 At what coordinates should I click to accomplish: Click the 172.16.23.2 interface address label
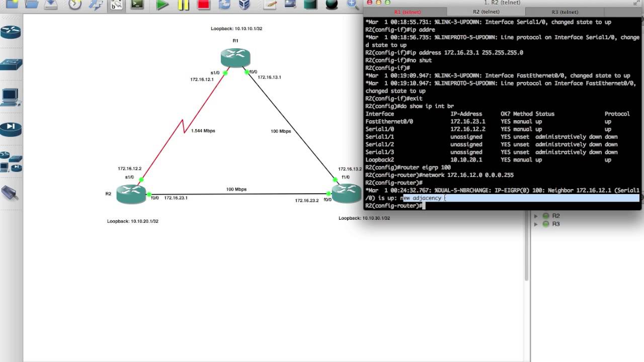click(x=307, y=201)
